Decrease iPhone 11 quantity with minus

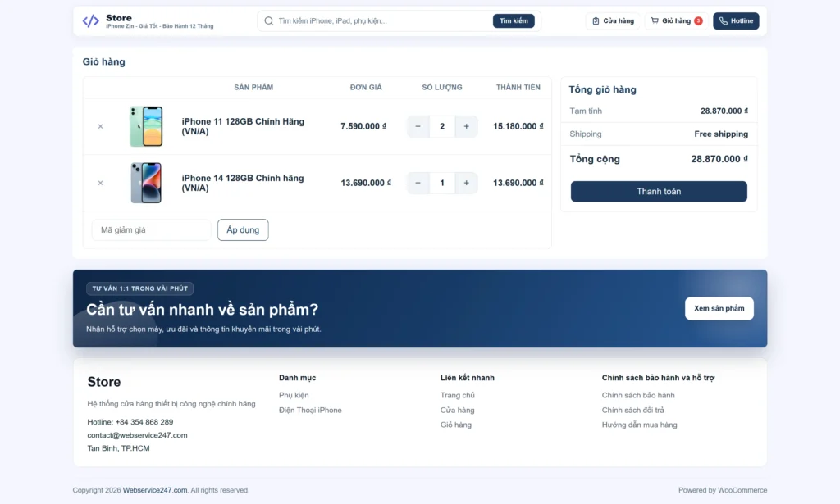point(418,126)
